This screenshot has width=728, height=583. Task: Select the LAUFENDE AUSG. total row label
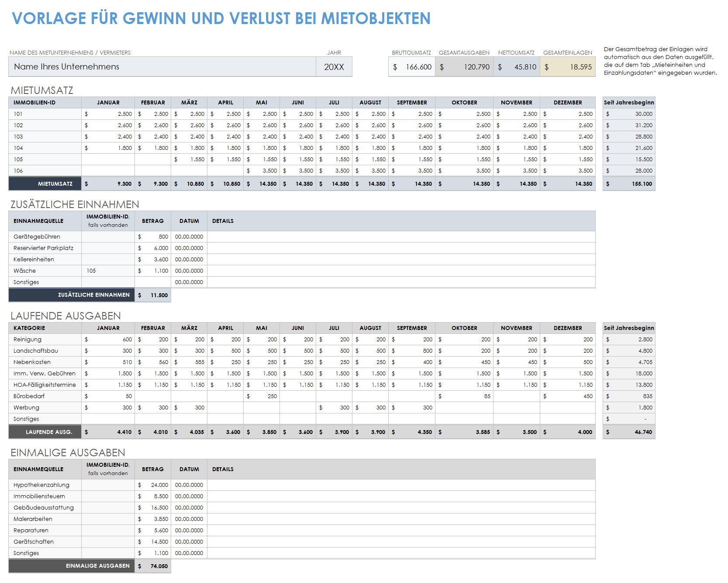point(45,432)
